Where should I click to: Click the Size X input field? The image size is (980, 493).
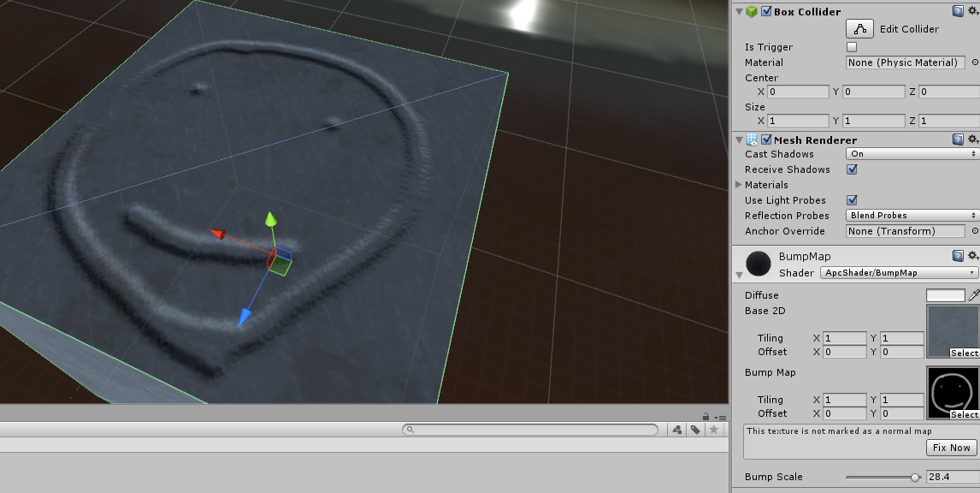pyautogui.click(x=798, y=121)
